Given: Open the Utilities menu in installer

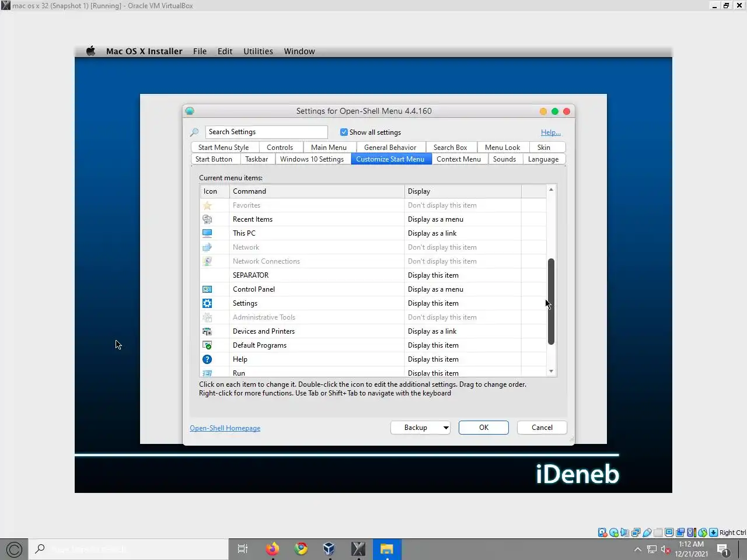Looking at the screenshot, I should tap(258, 51).
